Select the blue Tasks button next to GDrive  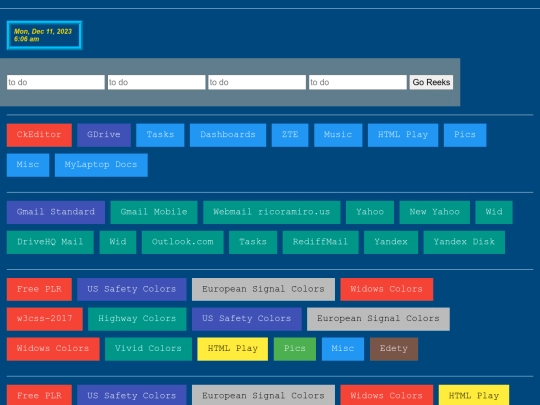point(160,135)
